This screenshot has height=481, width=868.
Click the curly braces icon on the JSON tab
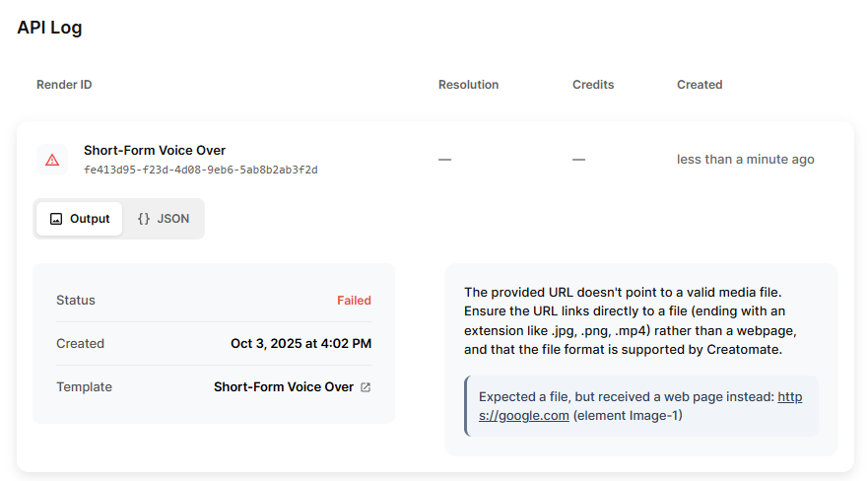pos(144,219)
